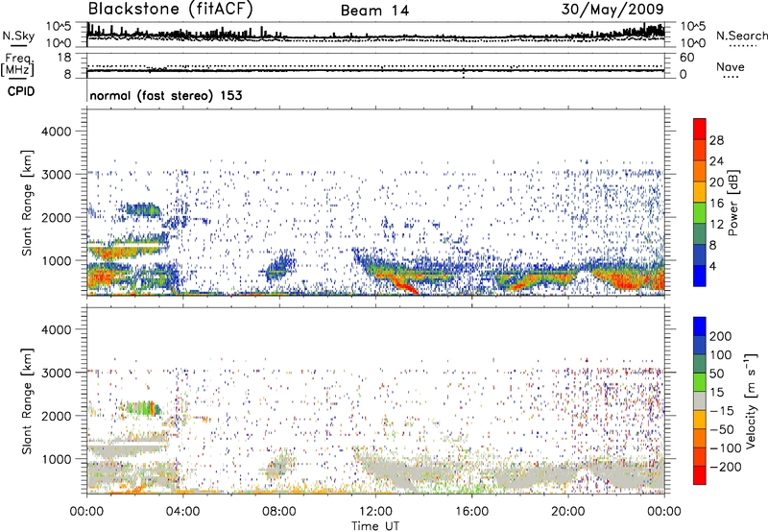
Task: Click the 08:00 time axis label
Action: 279,512
